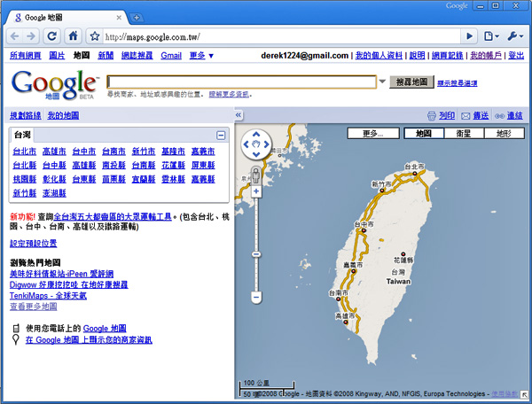Open the search box dropdown arrow

[x=382, y=82]
